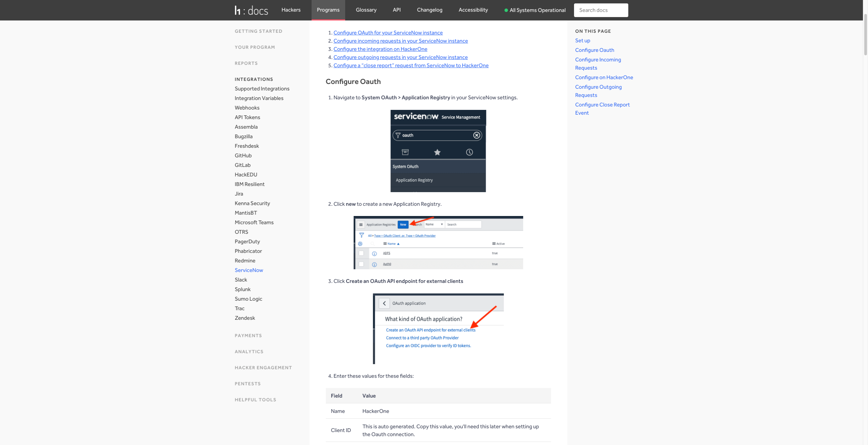Open the Hackers section
This screenshot has width=868, height=445.
(x=291, y=10)
